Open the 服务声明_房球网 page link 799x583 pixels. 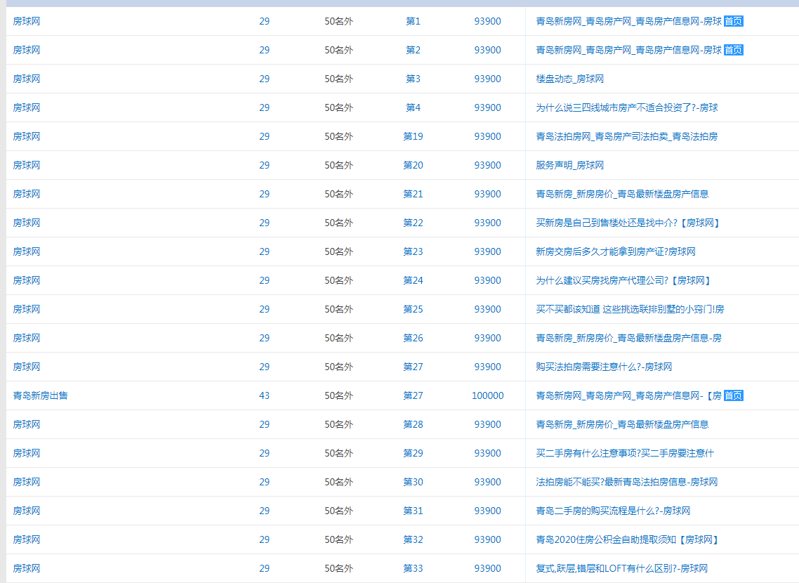(x=570, y=165)
